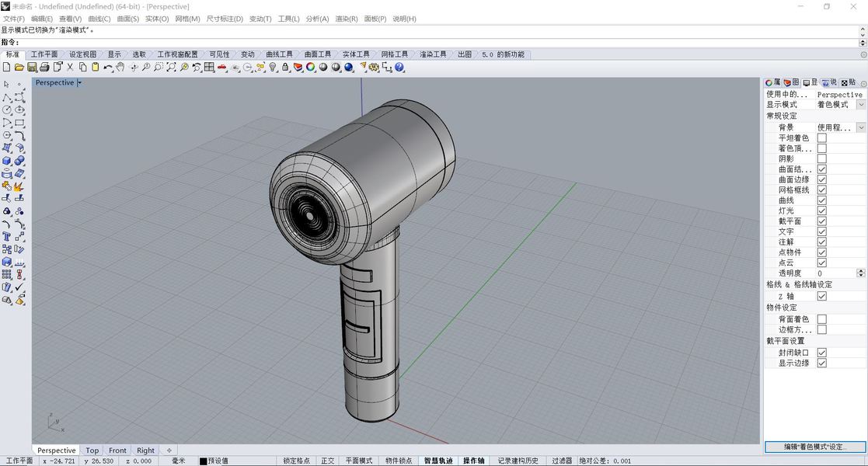The height and width of the screenshot is (466, 868).
Task: Switch to the Right viewport tab
Action: [145, 450]
